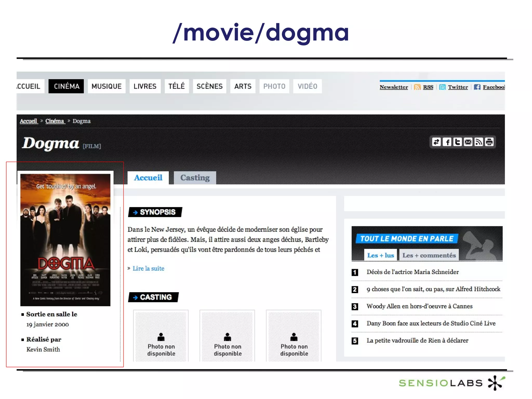Click the RSS text link
Screen dimensions: 532x399
click(428, 87)
